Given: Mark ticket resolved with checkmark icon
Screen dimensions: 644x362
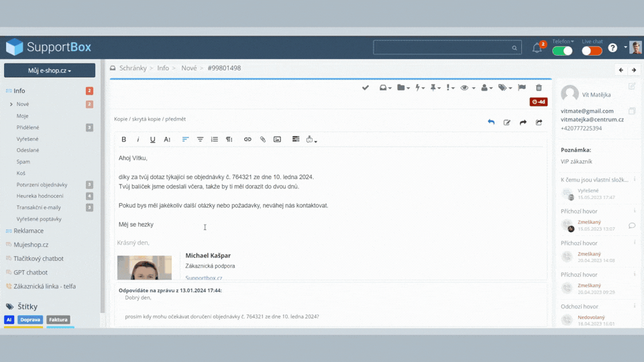Looking at the screenshot, I should click(x=366, y=88).
